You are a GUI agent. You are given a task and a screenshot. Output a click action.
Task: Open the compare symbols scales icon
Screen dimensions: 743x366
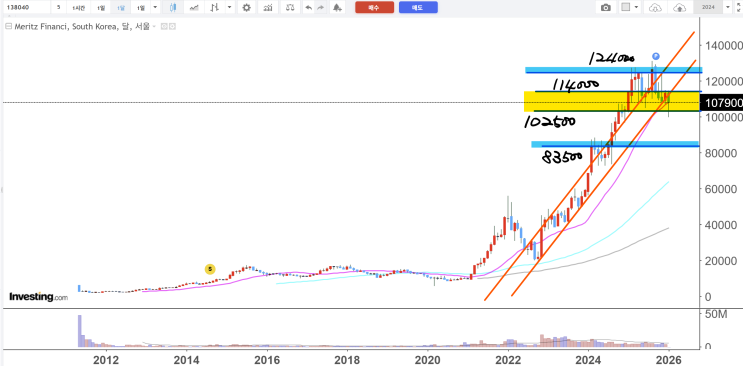coord(290,8)
